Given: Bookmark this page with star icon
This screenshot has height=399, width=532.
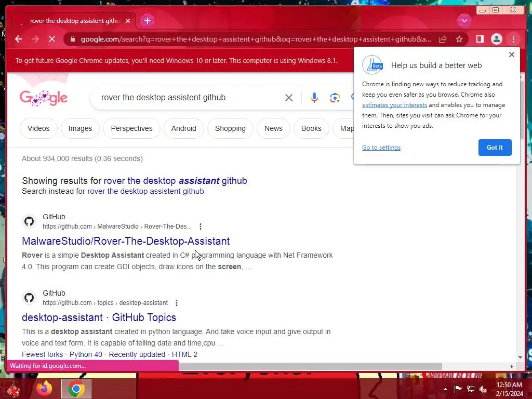Looking at the screenshot, I should pos(459,39).
